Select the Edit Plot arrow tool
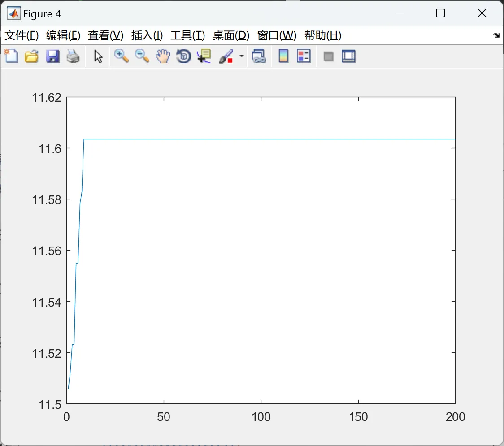The height and width of the screenshot is (446, 504). coord(98,56)
